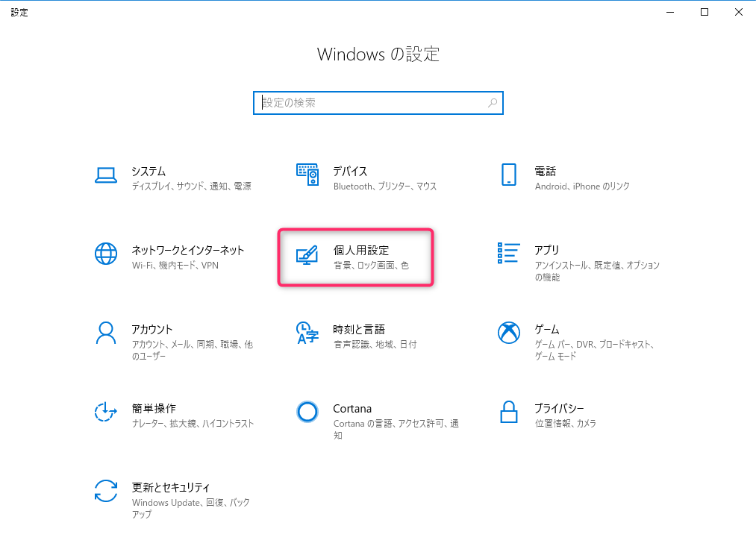Click description ゲーム バー、DVR、ブロードキャスト
Screen dimensions: 756x558
coord(594,350)
